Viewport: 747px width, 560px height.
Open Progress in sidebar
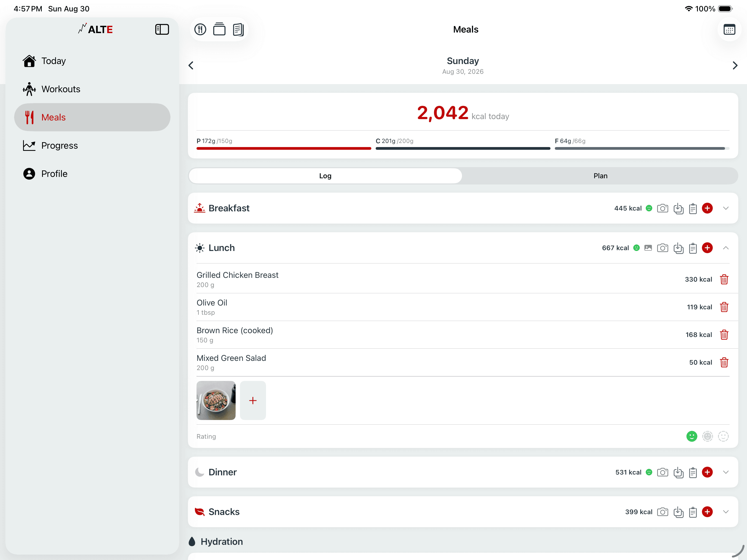coord(92,145)
